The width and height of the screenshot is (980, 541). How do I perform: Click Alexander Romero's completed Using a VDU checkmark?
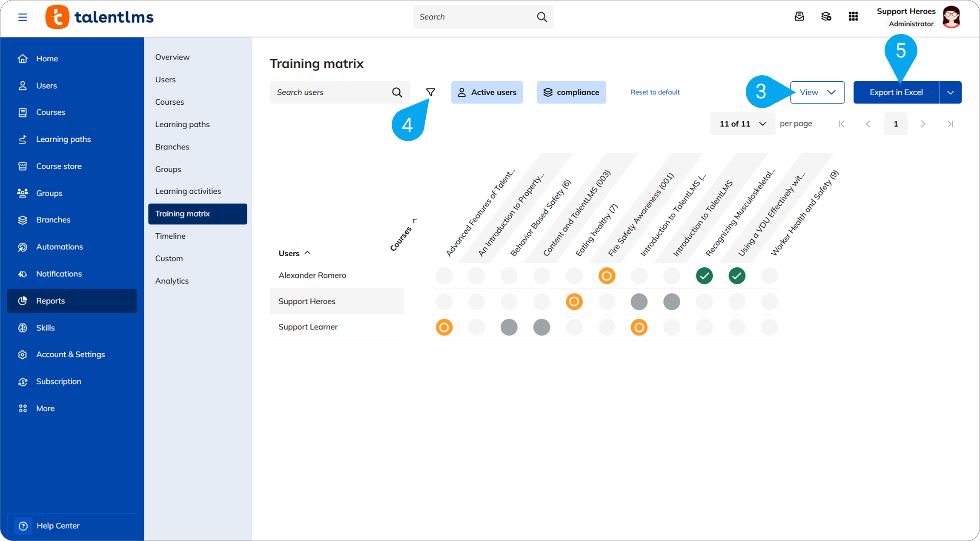(x=737, y=276)
